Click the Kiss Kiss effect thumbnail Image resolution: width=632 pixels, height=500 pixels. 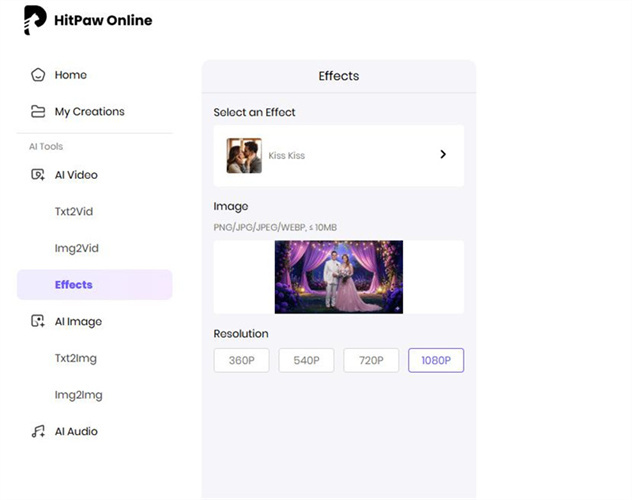coord(244,156)
